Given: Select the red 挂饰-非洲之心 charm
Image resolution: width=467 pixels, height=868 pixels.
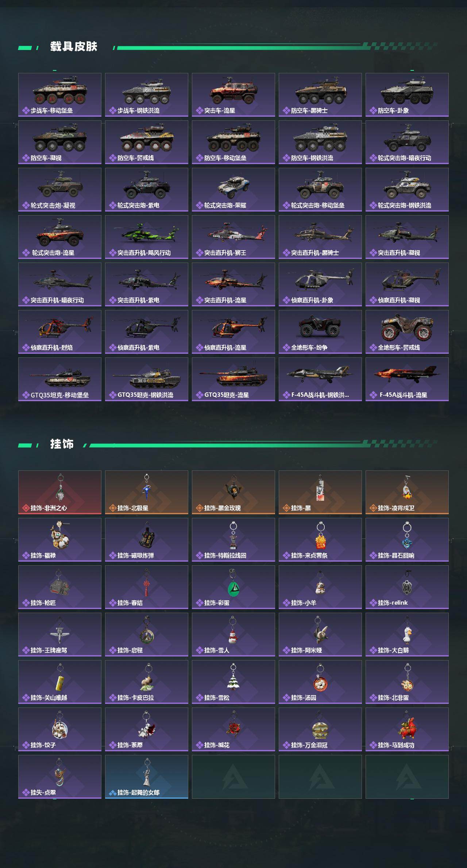Looking at the screenshot, I should (60, 492).
